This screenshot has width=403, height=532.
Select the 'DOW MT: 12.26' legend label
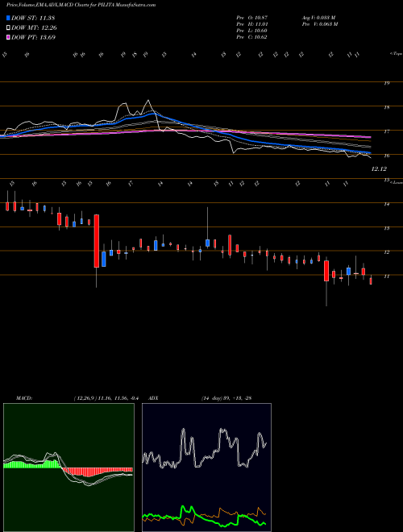click(x=34, y=28)
